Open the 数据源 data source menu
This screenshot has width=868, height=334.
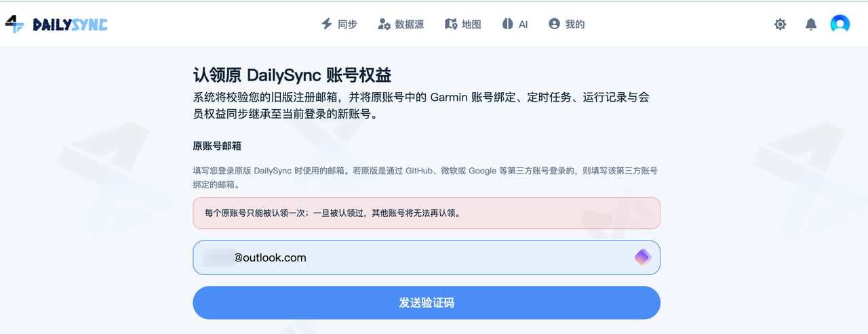[401, 24]
